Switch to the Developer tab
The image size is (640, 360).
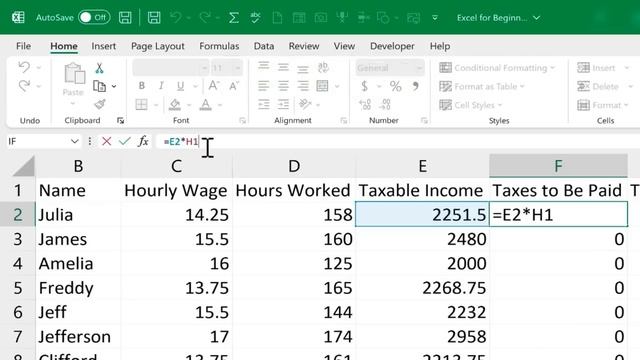click(392, 46)
